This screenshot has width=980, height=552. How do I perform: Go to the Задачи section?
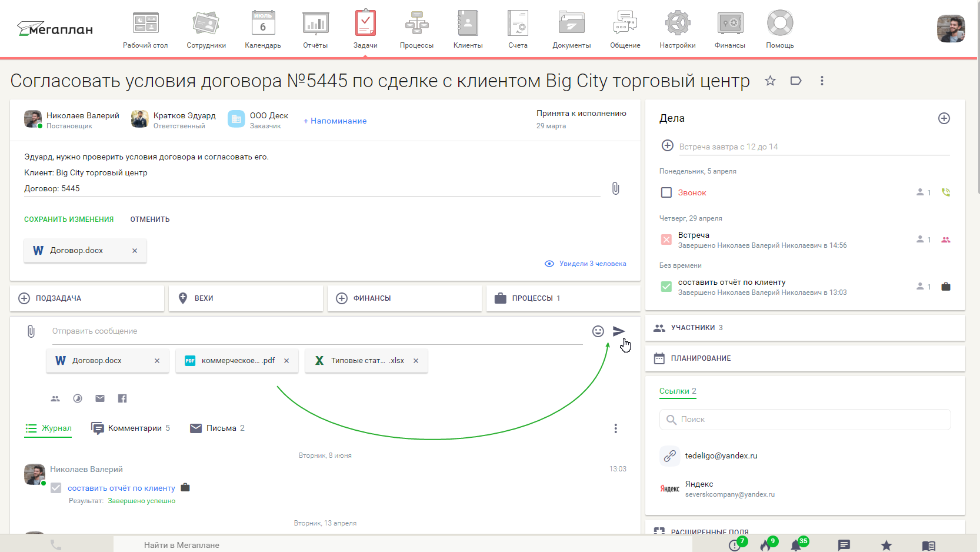coord(365,29)
